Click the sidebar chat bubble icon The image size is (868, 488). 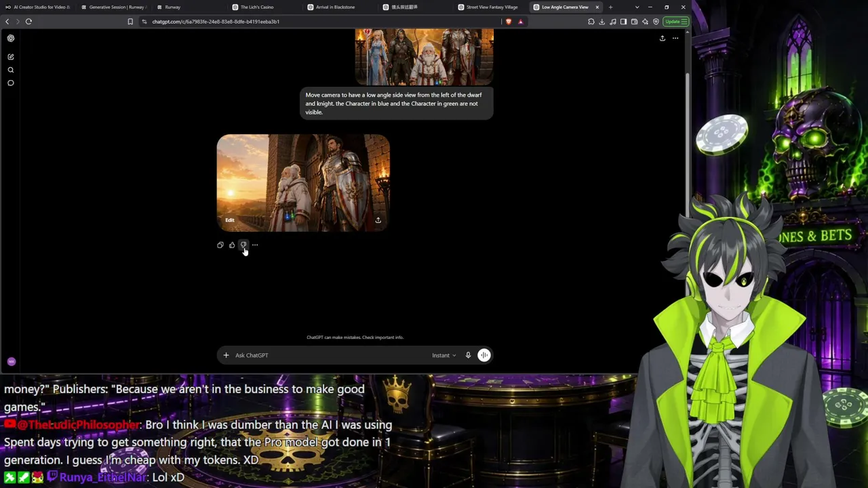pos(11,83)
